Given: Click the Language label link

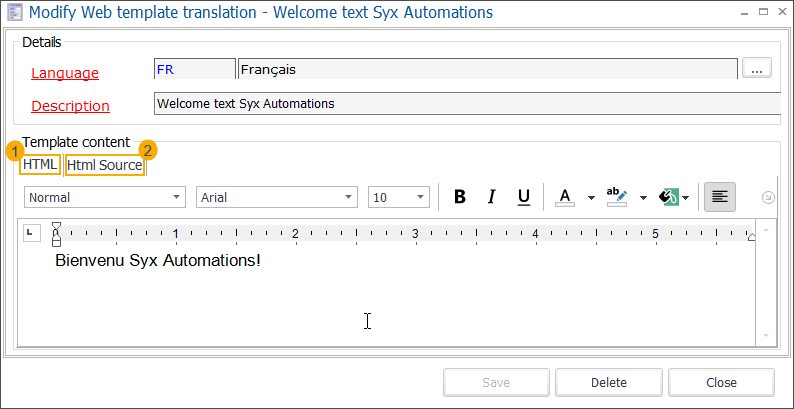Looking at the screenshot, I should pos(65,73).
